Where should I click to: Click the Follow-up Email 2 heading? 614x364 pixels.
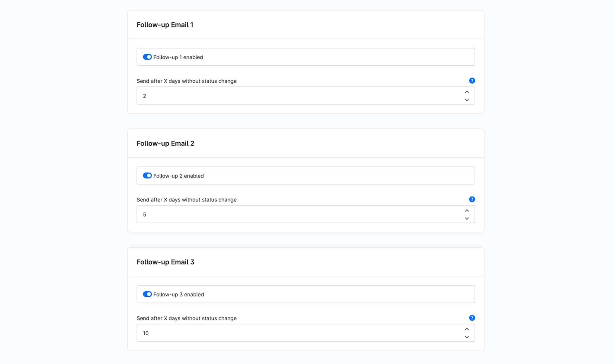165,143
